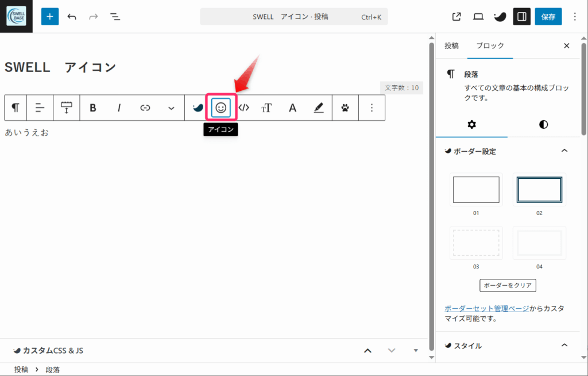The height and width of the screenshot is (376, 588).
Task: Open the ボーダーセット管理ページ link
Action: pyautogui.click(x=487, y=308)
